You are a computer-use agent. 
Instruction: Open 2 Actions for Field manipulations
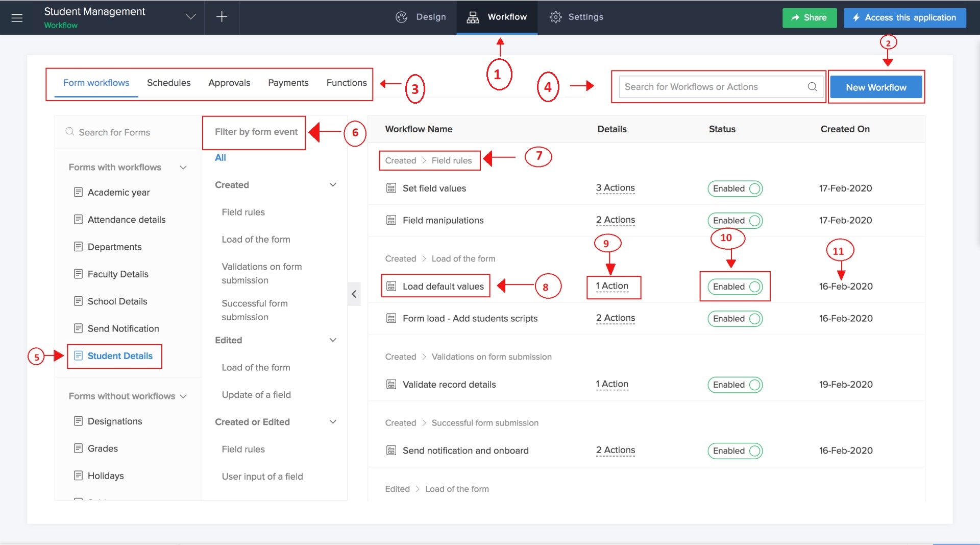pos(615,220)
